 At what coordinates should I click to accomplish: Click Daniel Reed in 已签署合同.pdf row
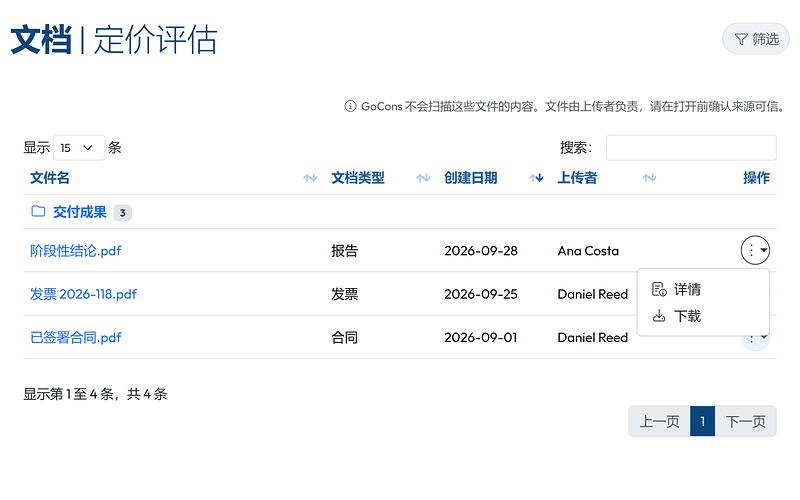592,338
